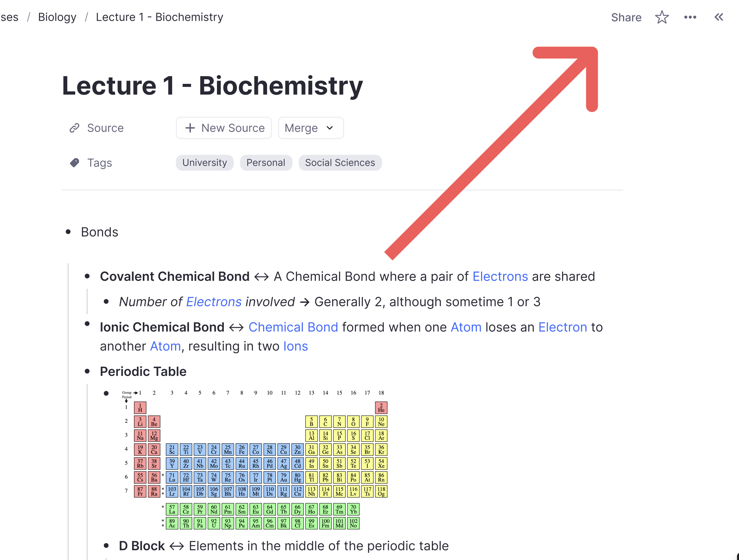Open the Merge dropdown
The height and width of the screenshot is (560, 739).
(x=310, y=128)
